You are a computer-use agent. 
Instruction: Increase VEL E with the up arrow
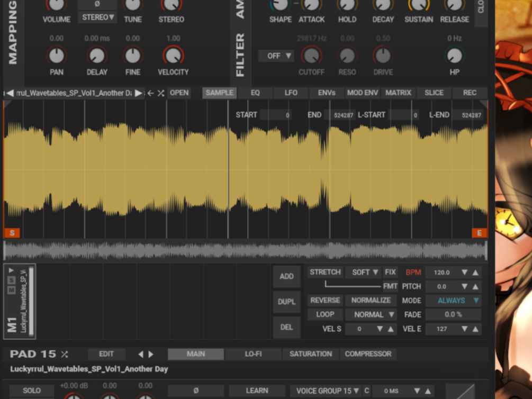[475, 329]
